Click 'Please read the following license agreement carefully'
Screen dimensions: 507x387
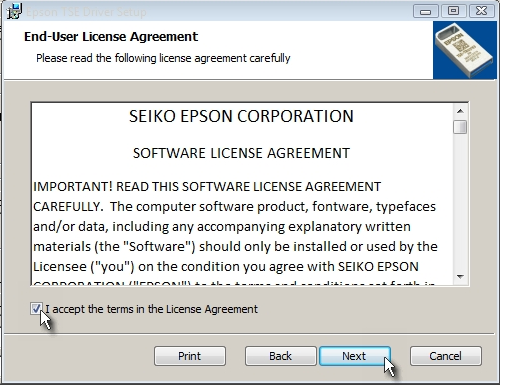pos(163,58)
